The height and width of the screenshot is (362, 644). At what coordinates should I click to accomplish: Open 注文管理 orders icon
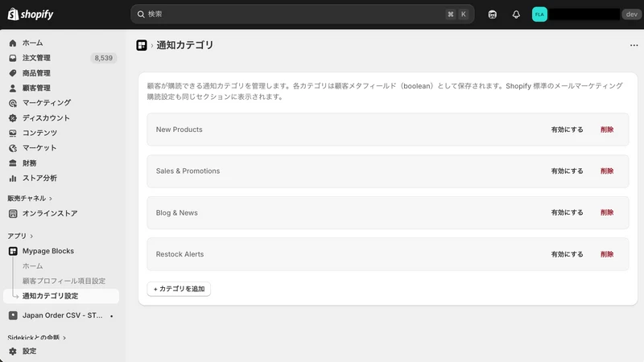pyautogui.click(x=13, y=58)
